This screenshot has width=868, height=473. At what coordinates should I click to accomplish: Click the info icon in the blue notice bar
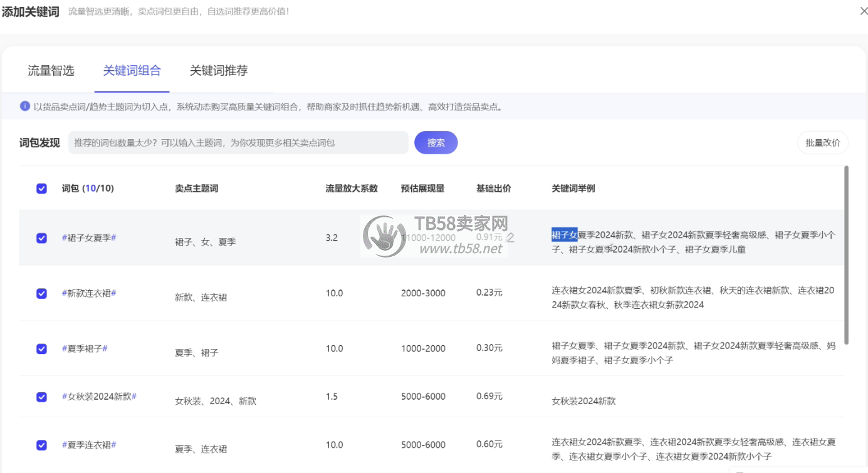pyautogui.click(x=25, y=107)
